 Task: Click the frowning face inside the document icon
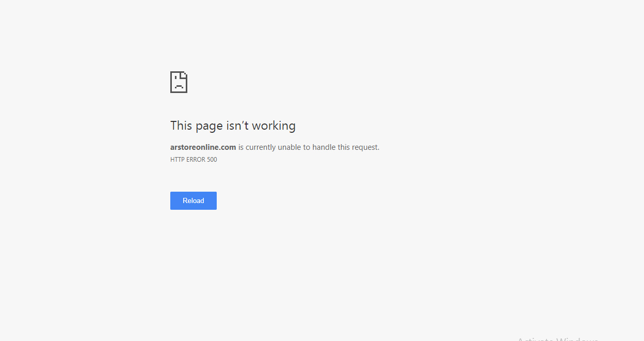179,83
